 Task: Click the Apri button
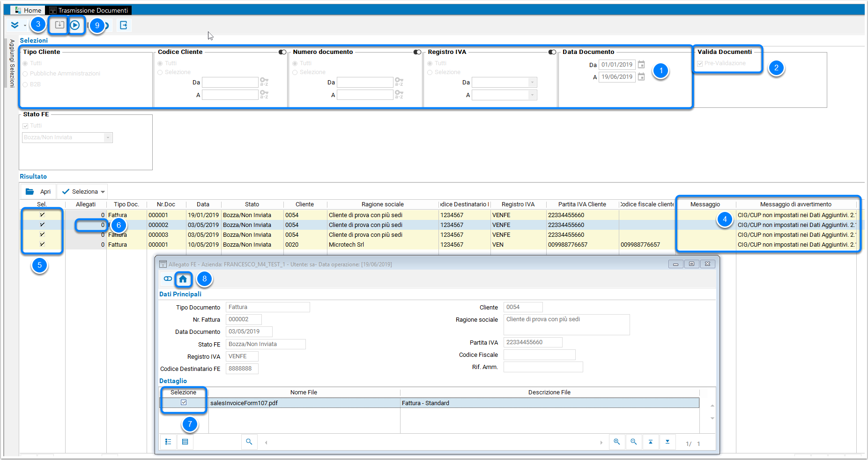pyautogui.click(x=38, y=192)
